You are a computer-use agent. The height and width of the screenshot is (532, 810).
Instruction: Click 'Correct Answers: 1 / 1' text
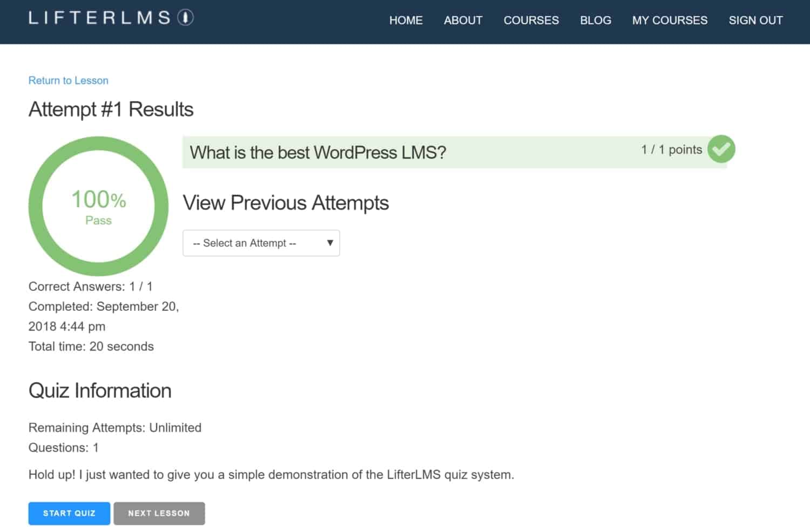91,287
